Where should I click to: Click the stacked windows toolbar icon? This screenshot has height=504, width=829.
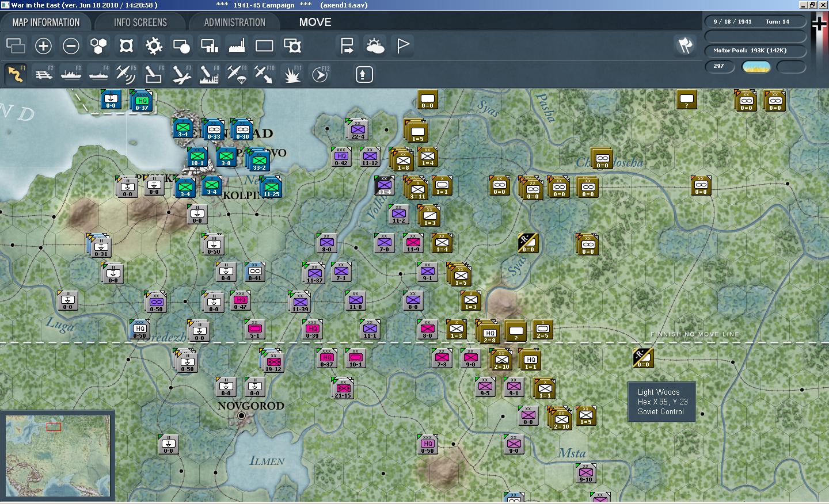[x=16, y=45]
